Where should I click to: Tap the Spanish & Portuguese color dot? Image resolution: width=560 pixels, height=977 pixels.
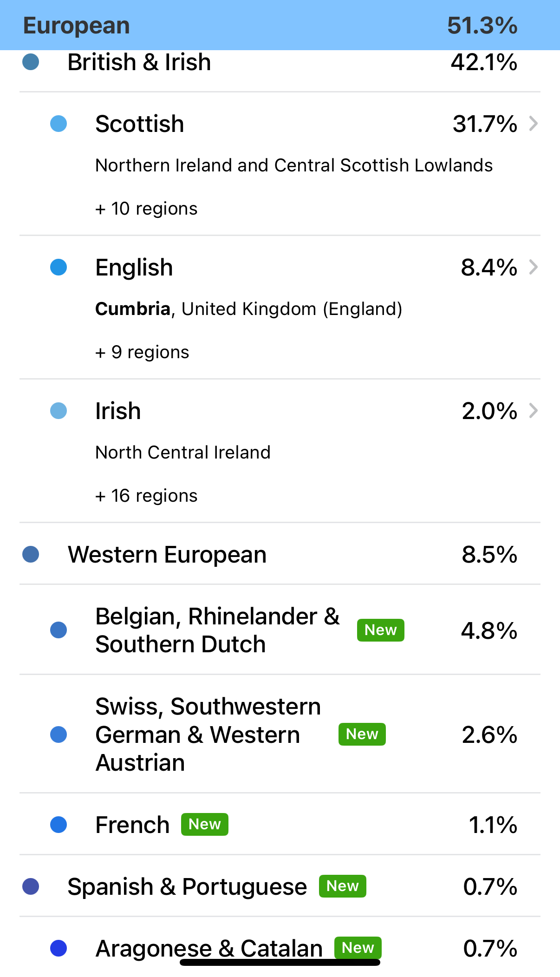tap(31, 886)
